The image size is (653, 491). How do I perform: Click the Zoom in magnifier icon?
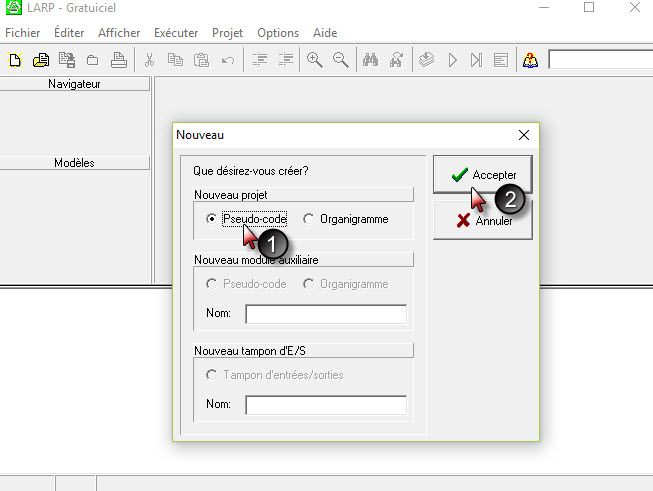click(x=315, y=60)
